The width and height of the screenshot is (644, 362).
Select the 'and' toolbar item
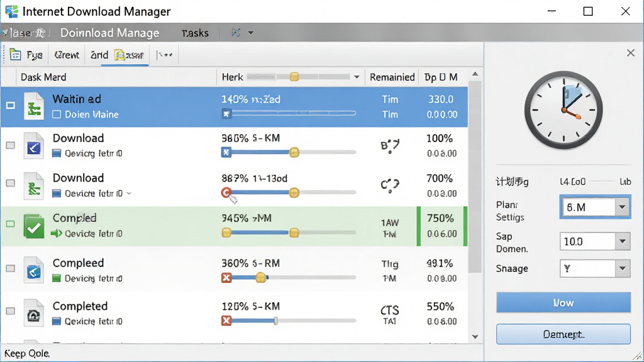[99, 55]
